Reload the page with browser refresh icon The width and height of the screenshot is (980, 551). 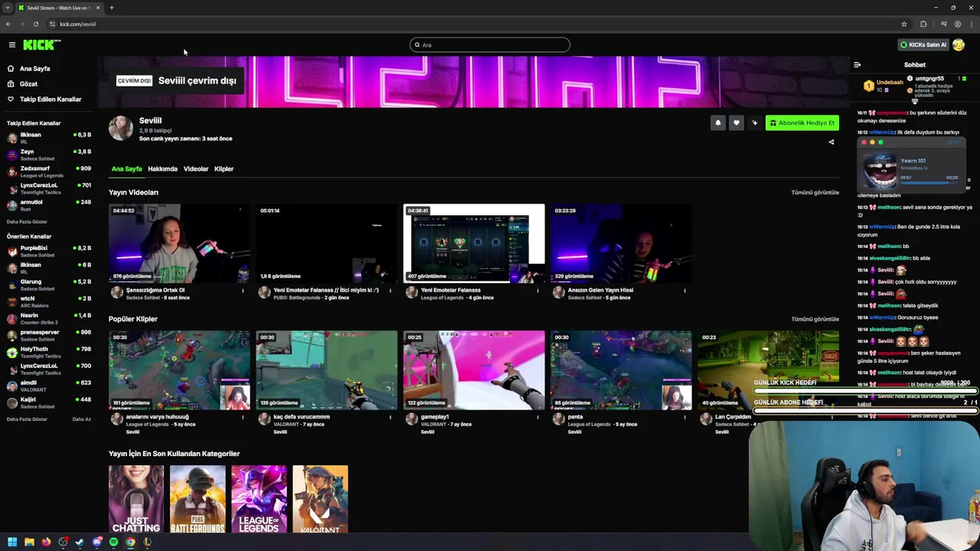[x=35, y=24]
